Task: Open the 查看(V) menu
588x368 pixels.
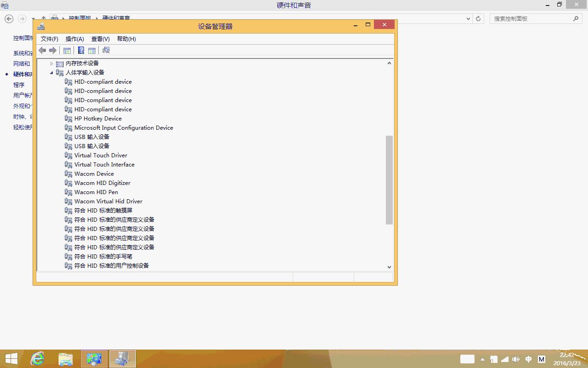Action: 101,39
